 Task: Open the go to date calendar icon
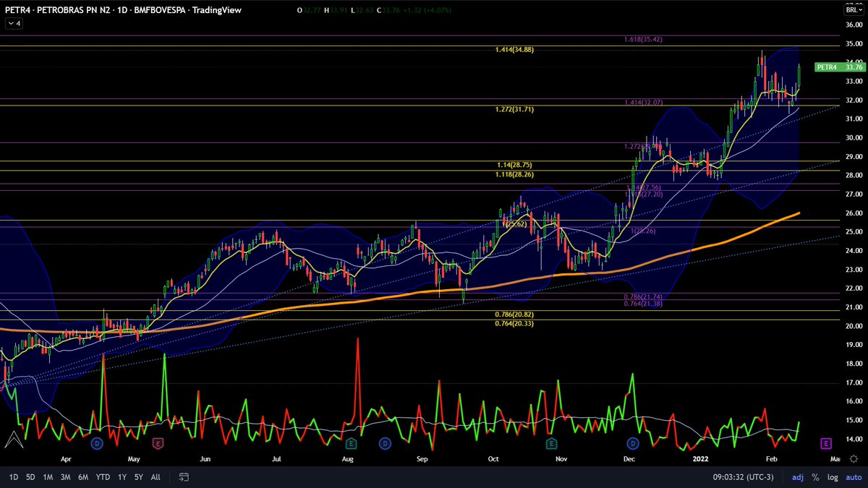[x=184, y=477]
